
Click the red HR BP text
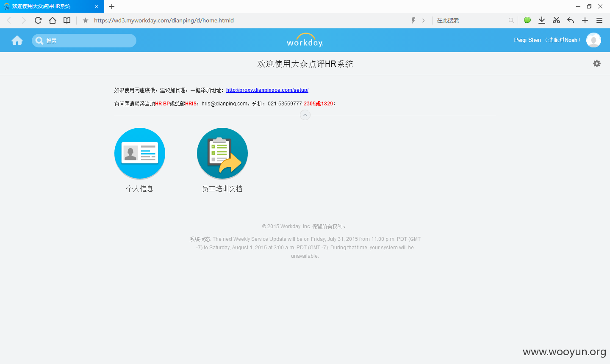(162, 104)
